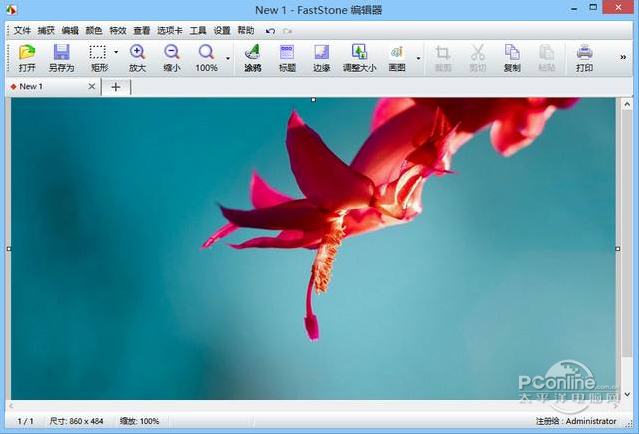Click the 缩放: 100% status text
Screen dimensions: 639x434
pyautogui.click(x=139, y=421)
